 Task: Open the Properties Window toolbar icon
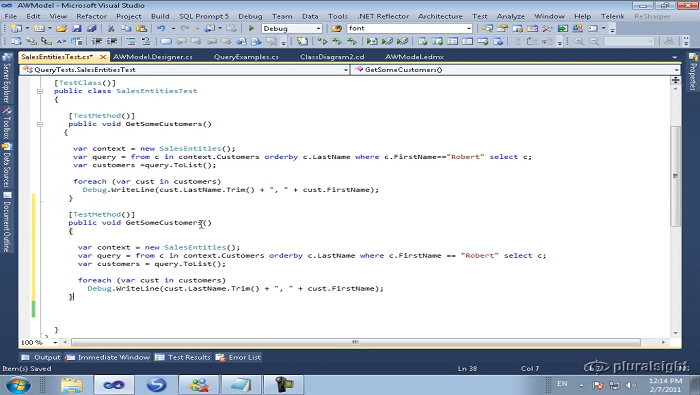tap(502, 28)
